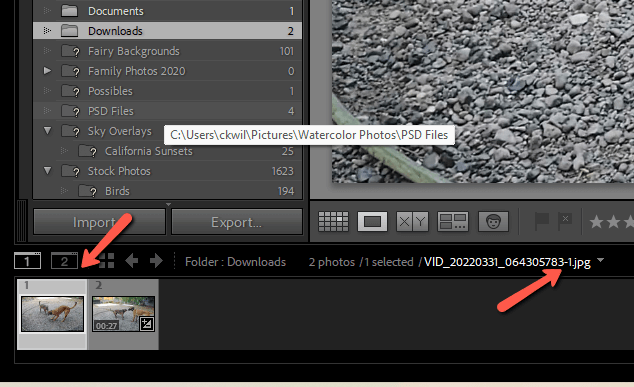
Task: Flag photo as rejected
Action: [565, 221]
